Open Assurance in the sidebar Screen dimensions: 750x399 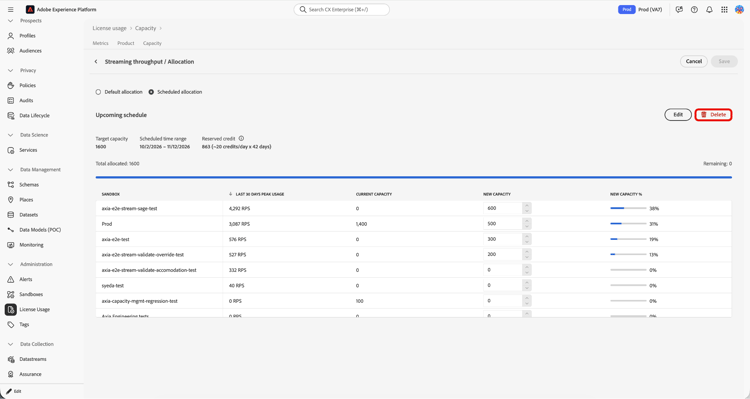pyautogui.click(x=30, y=375)
